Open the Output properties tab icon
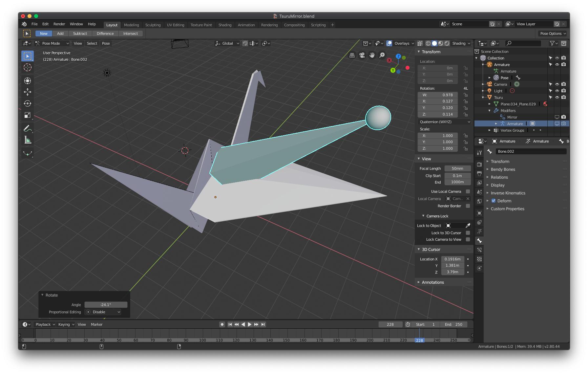Screen dimensions: 588x374 coord(479,173)
